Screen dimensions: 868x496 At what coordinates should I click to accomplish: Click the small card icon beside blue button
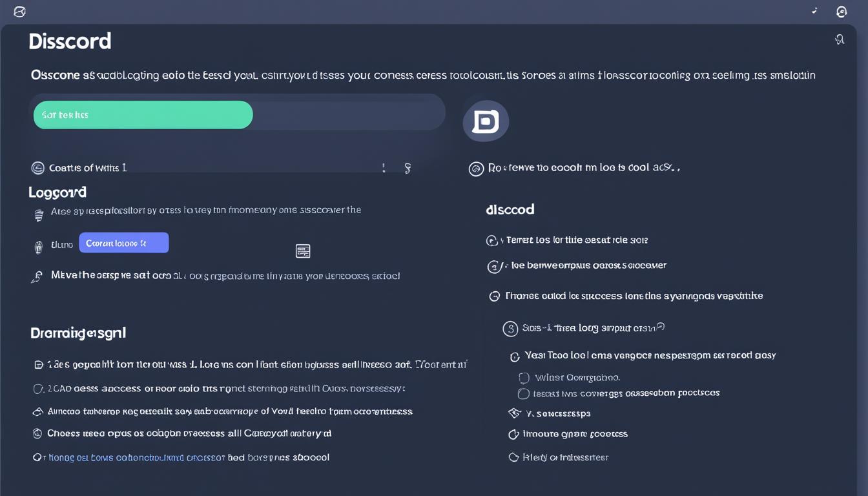pyautogui.click(x=303, y=251)
